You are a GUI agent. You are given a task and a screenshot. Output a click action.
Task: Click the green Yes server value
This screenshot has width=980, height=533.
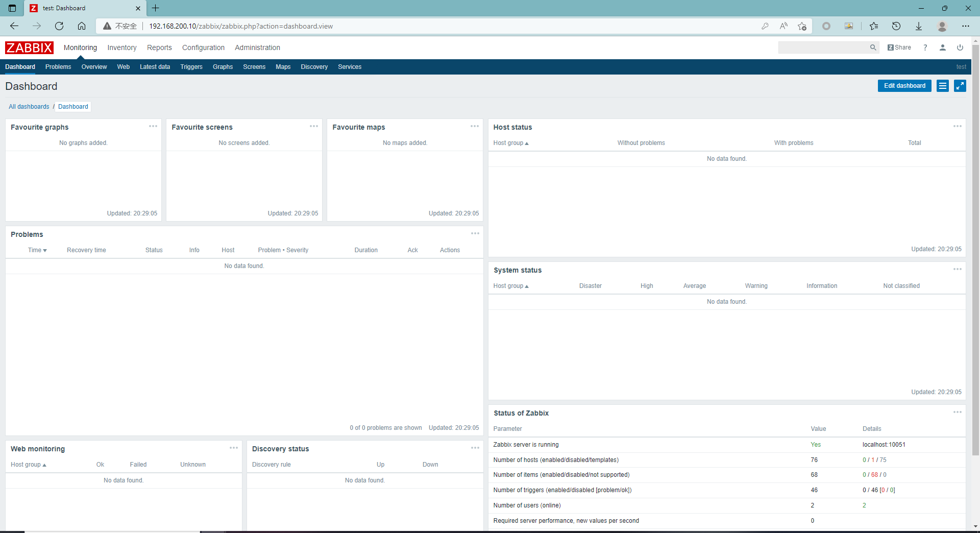click(816, 445)
